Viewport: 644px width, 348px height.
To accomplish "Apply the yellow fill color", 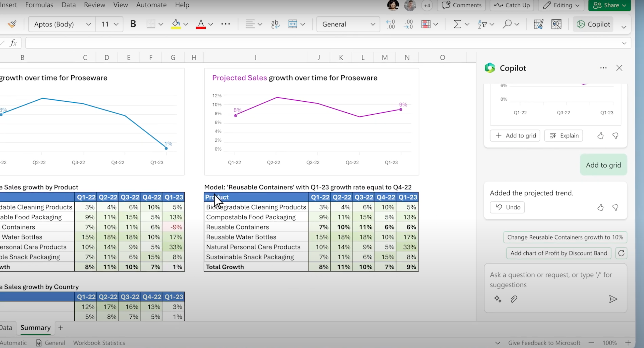I will pyautogui.click(x=176, y=24).
